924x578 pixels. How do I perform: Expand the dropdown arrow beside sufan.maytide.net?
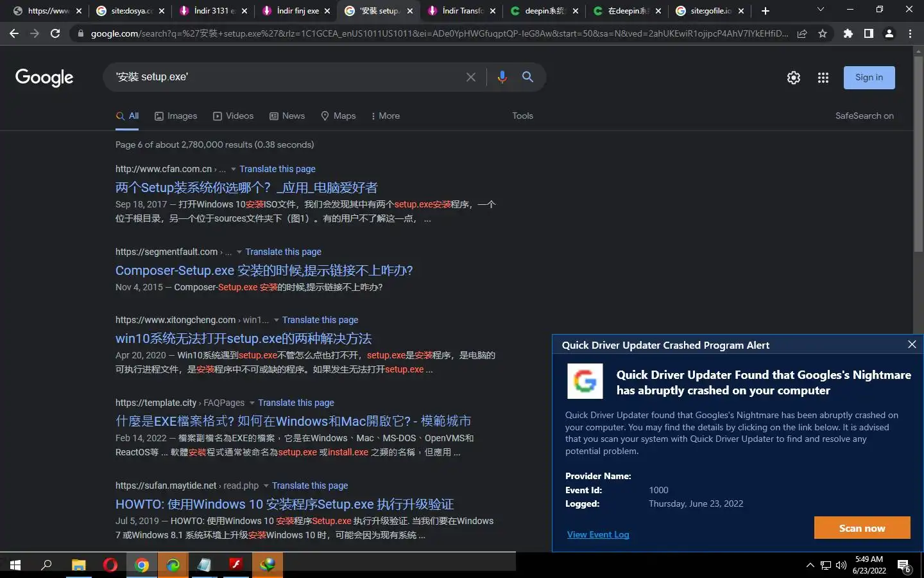[x=266, y=486]
